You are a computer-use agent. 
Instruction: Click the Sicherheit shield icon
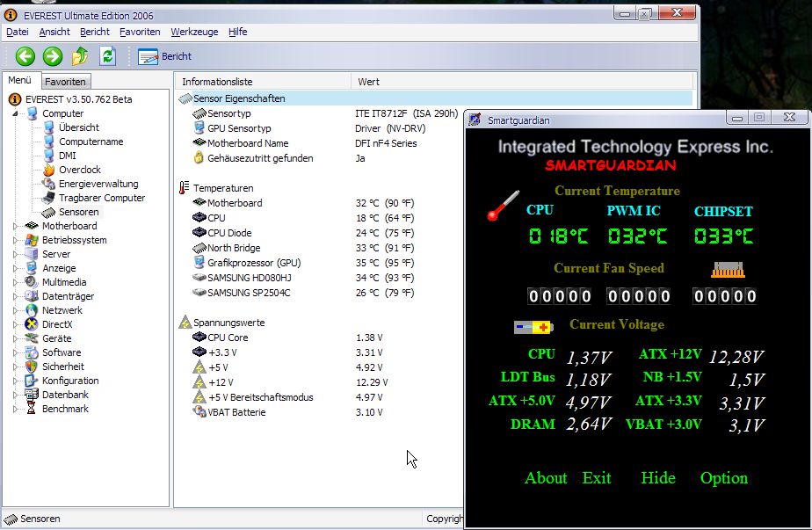[x=32, y=366]
